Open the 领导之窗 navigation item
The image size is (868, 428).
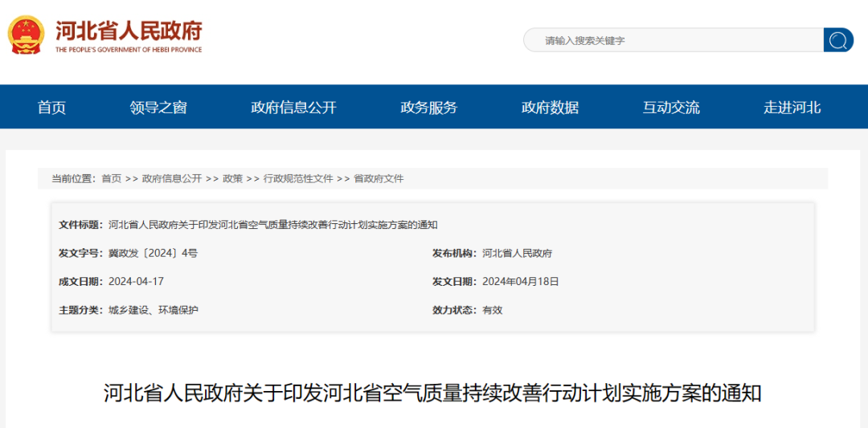(159, 108)
